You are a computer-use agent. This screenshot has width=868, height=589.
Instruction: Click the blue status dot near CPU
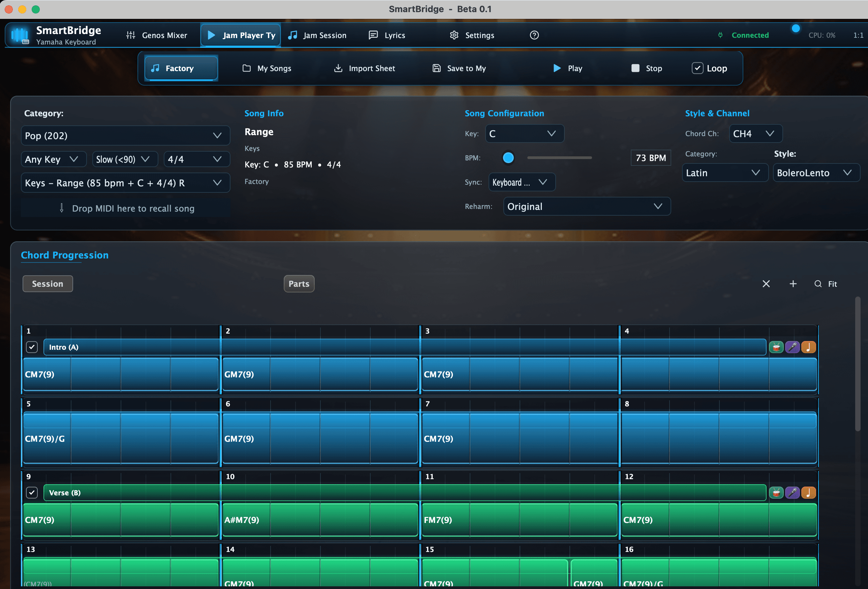click(796, 28)
